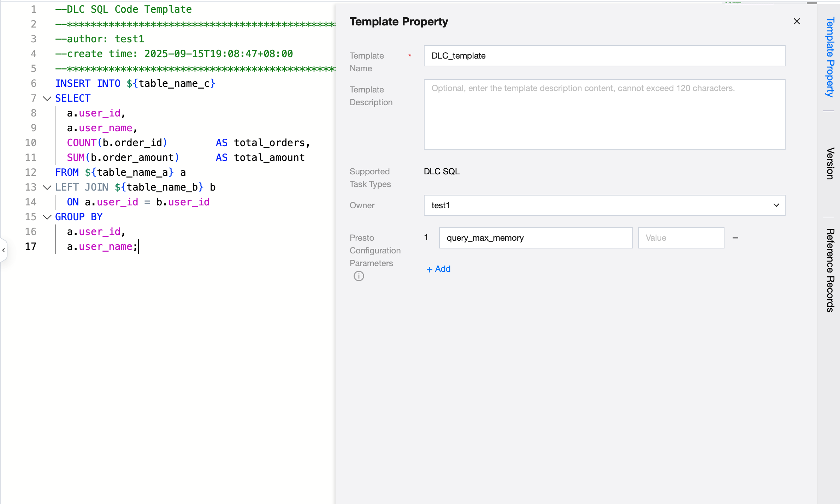840x504 pixels.
Task: Switch to the Version tab
Action: pos(830,163)
